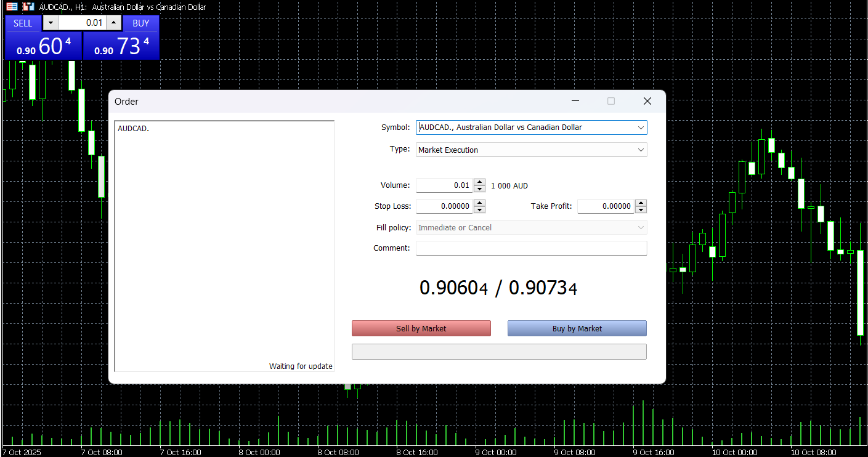The height and width of the screenshot is (457, 868).
Task: Click into the Stop Loss value field
Action: point(444,206)
